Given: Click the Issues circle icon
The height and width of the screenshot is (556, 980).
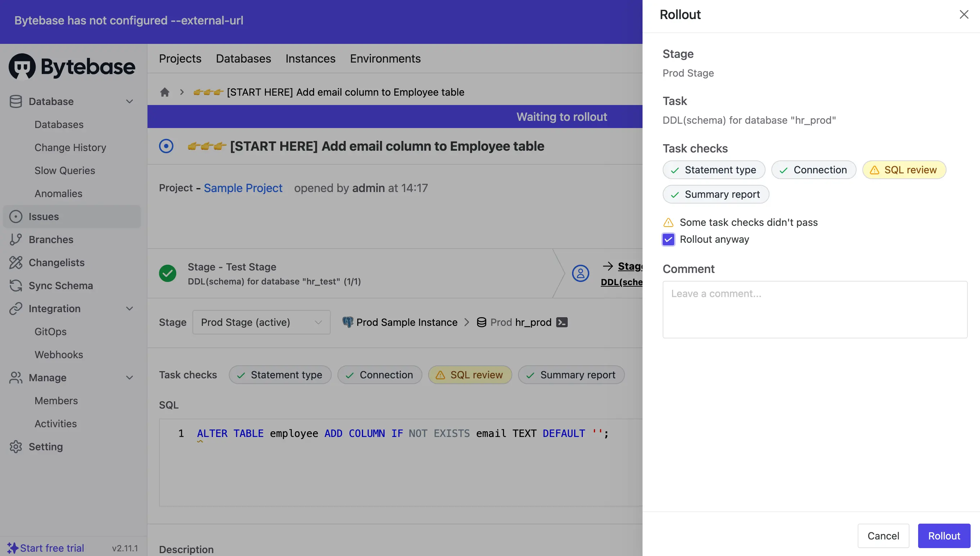Looking at the screenshot, I should click(x=16, y=217).
